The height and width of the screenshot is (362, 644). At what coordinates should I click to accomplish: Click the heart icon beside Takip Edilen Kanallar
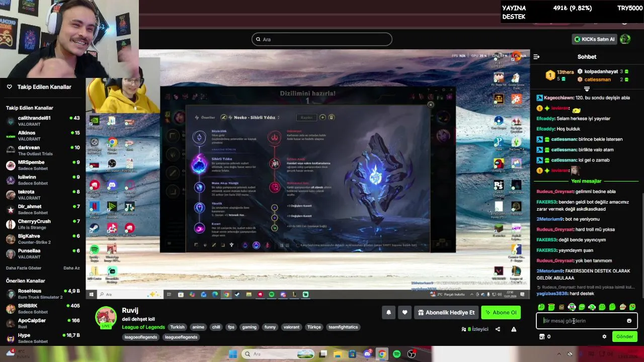coord(9,87)
